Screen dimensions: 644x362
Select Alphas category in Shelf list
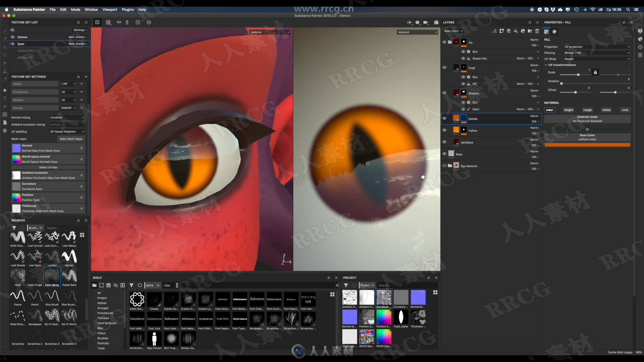coord(102,303)
